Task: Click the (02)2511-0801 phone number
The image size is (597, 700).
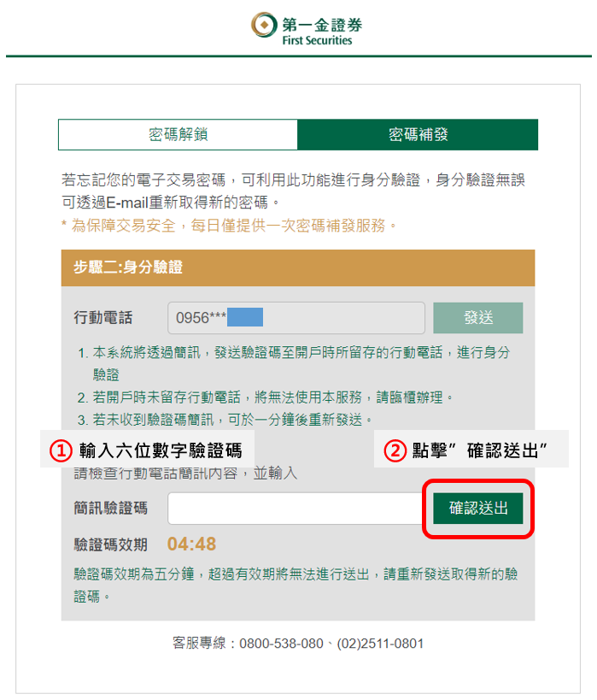Action: pyautogui.click(x=380, y=644)
